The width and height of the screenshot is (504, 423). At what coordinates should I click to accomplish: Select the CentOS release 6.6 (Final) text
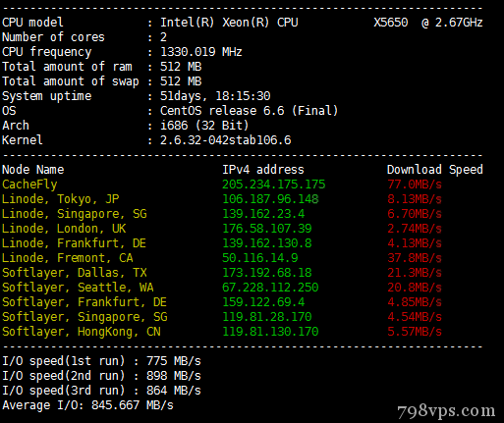click(249, 111)
